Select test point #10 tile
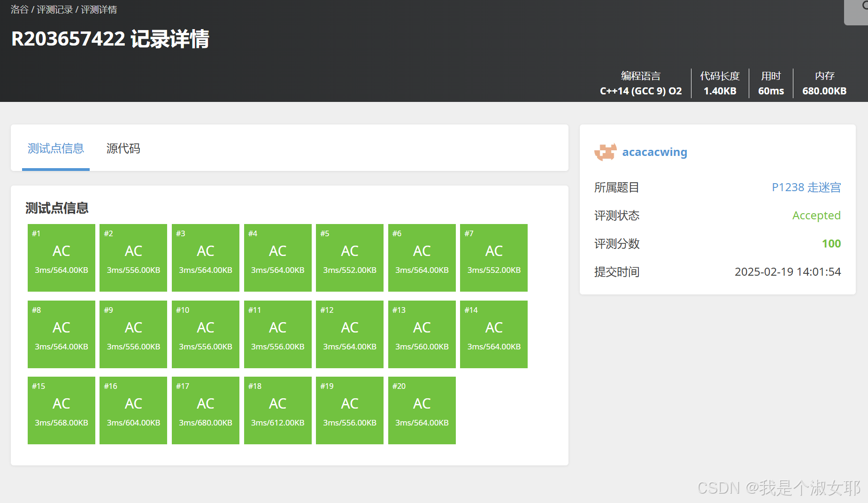 click(x=205, y=334)
